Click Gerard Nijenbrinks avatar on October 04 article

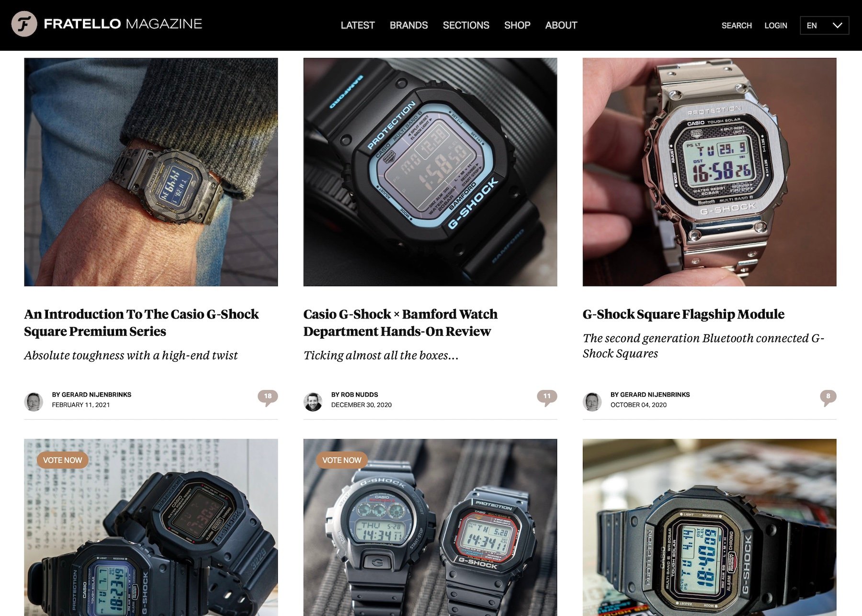[592, 401]
